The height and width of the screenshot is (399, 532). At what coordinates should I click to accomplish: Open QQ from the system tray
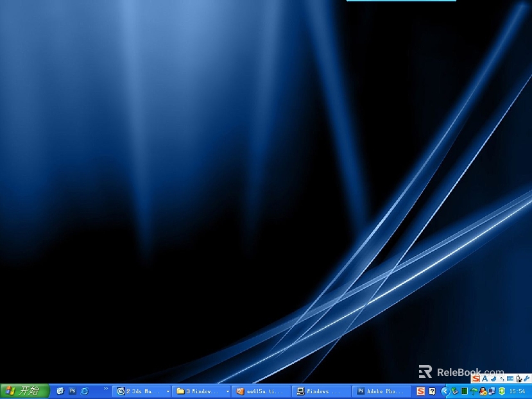click(x=483, y=391)
